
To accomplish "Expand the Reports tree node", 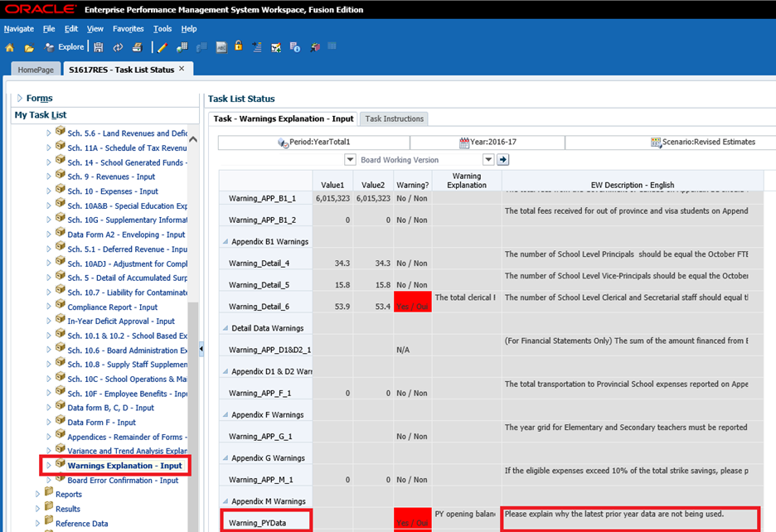I will [x=37, y=495].
